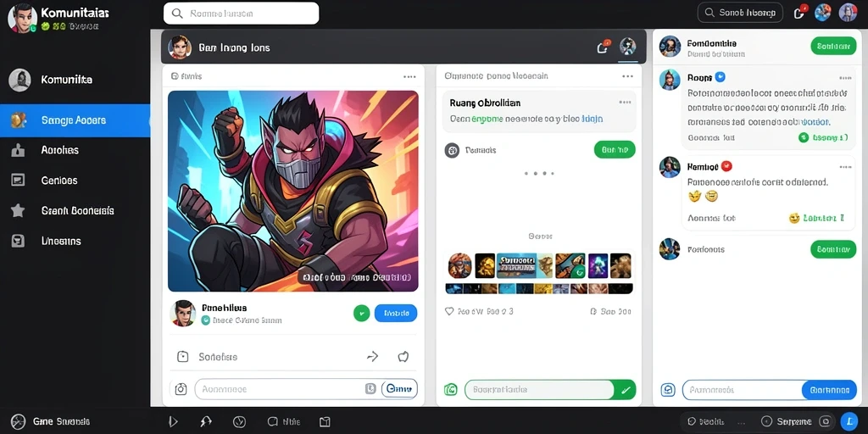Open the globe avatar icon in top bar
Viewport: 868px width, 434px height.
coord(822,12)
